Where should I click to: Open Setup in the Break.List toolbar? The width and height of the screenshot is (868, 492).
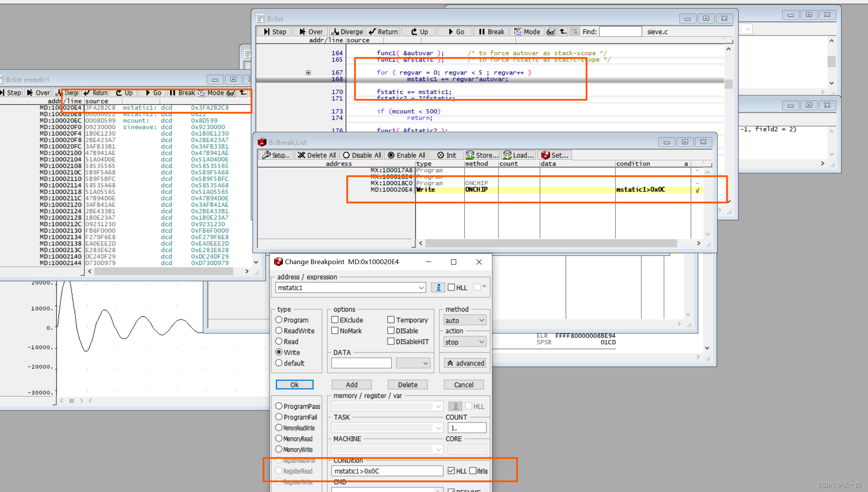(276, 155)
